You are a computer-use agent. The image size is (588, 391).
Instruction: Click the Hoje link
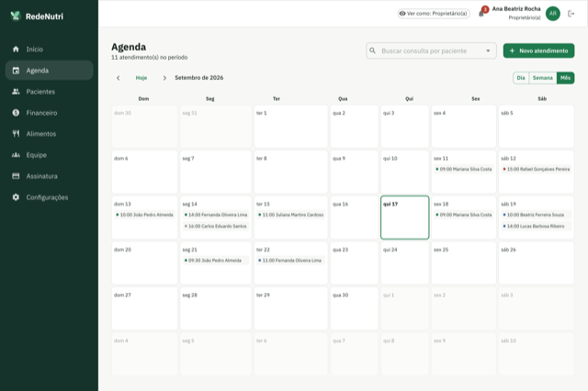(141, 78)
